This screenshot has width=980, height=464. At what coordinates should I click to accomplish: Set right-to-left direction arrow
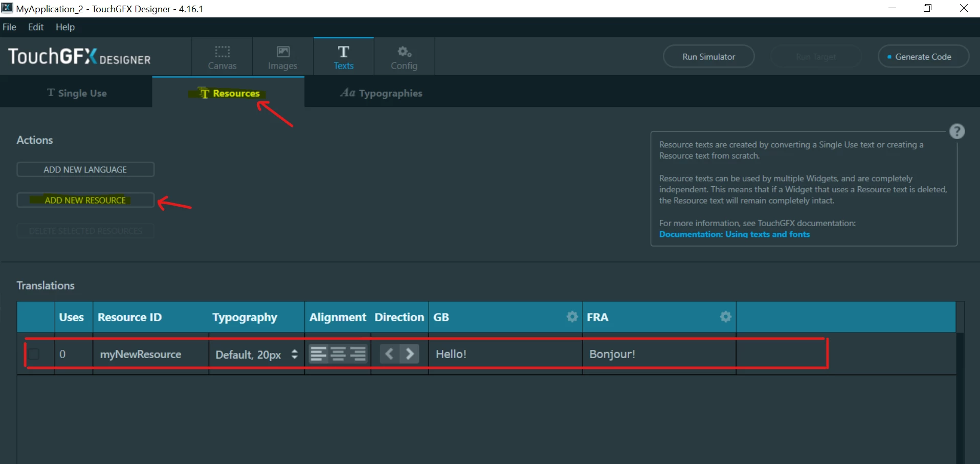point(389,353)
